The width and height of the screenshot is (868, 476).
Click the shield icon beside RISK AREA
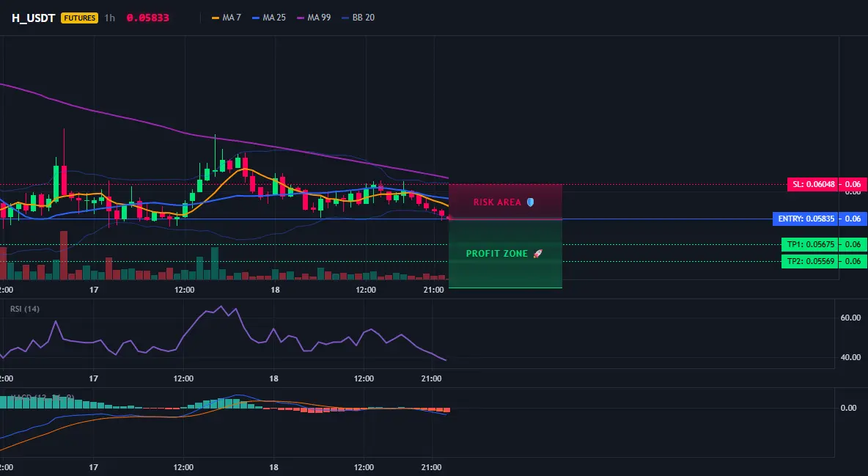click(x=530, y=202)
